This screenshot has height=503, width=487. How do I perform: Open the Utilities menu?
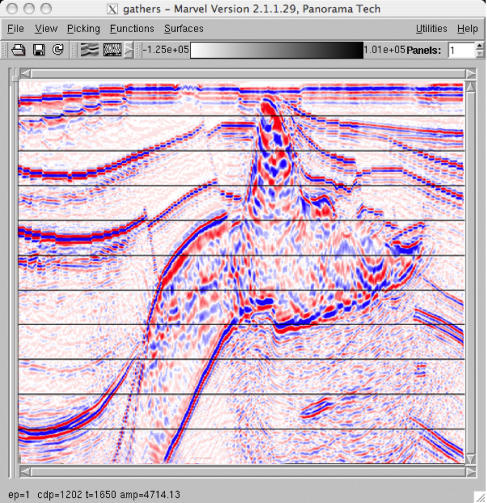tap(431, 29)
